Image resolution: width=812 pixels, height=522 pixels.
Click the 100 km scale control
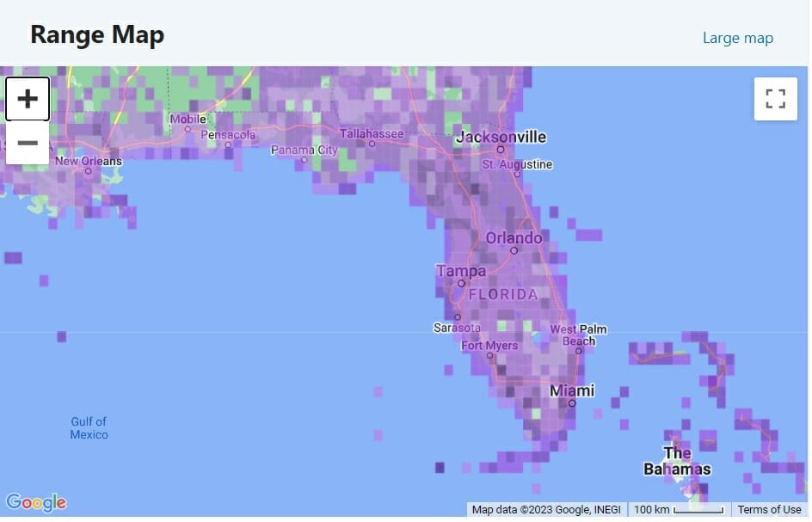680,511
